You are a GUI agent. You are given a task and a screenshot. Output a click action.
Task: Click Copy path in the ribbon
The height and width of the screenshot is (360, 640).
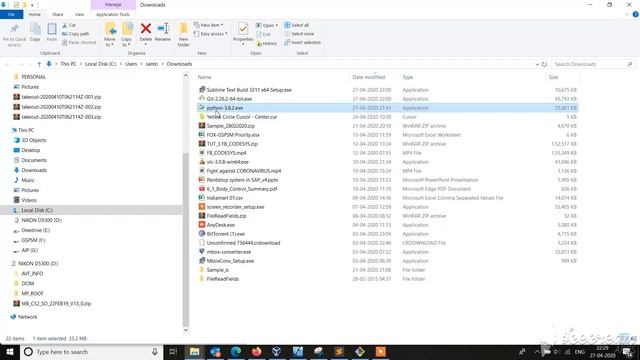[x=76, y=34]
